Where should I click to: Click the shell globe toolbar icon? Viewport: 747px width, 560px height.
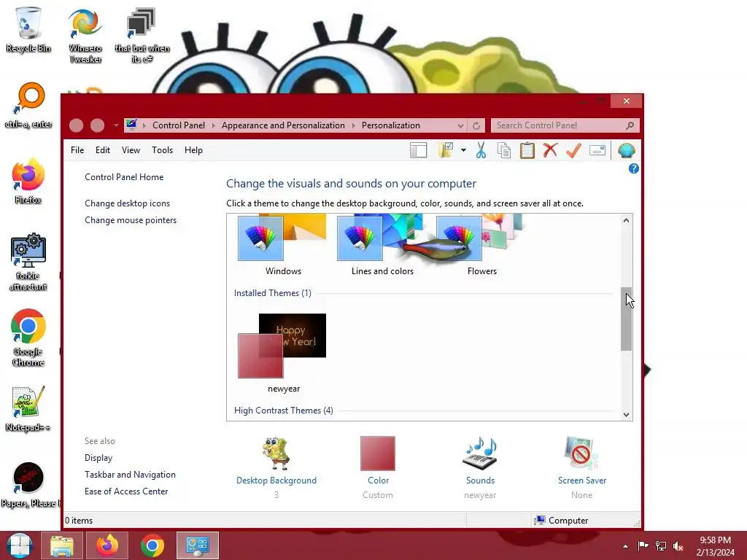pyautogui.click(x=627, y=150)
